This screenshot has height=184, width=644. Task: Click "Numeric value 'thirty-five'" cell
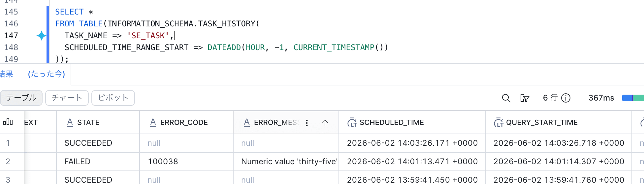[x=286, y=162]
